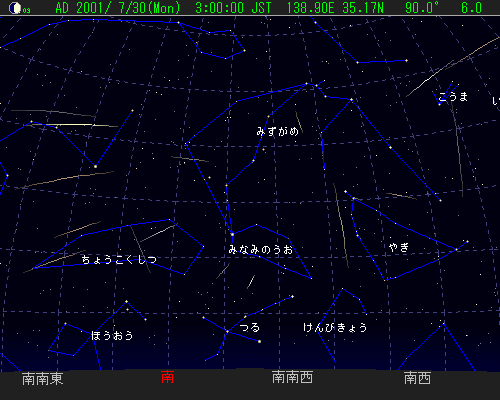The height and width of the screenshot is (400, 500).
Task: Click the 南南西 direction marker
Action: pos(292,377)
